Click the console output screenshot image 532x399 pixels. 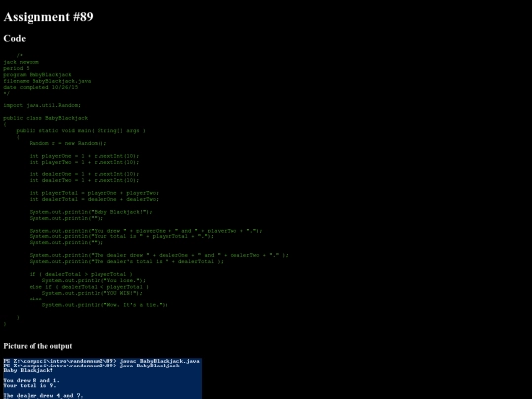[x=102, y=378]
